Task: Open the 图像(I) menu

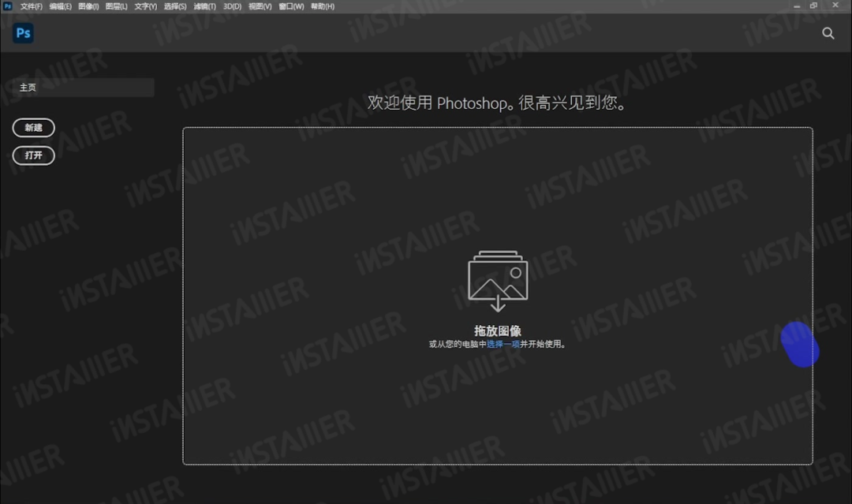Action: click(88, 6)
